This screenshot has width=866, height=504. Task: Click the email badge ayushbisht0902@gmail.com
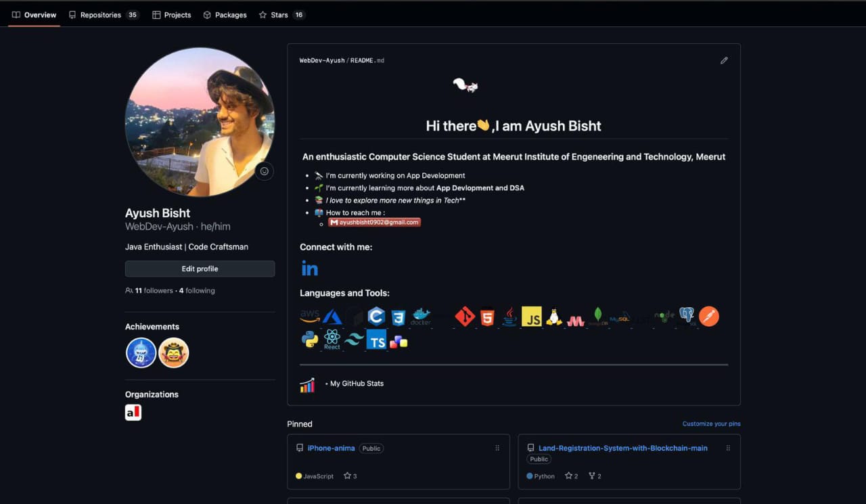pos(374,222)
